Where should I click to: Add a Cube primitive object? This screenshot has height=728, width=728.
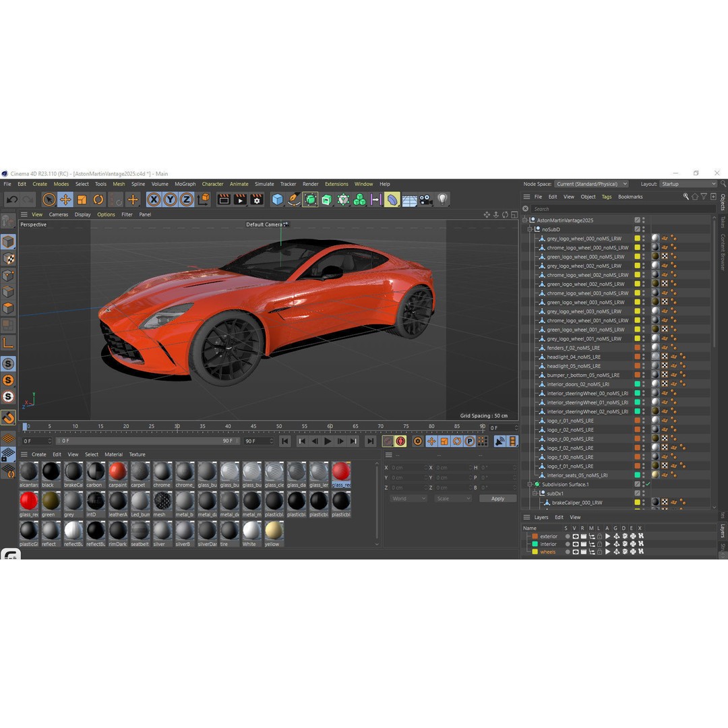click(x=277, y=200)
